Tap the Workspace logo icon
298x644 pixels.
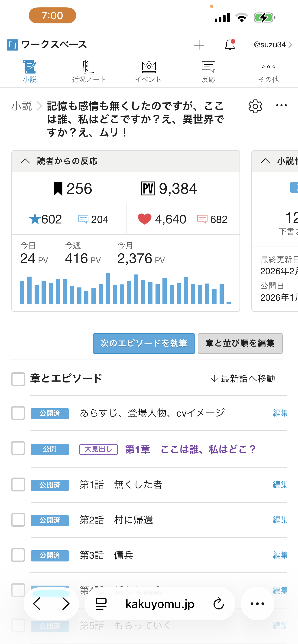click(x=12, y=45)
